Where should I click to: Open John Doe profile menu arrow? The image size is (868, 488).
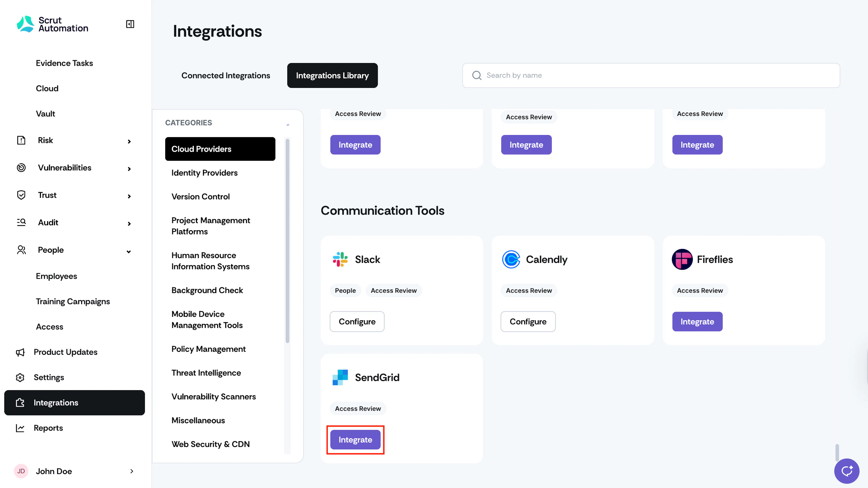point(132,471)
